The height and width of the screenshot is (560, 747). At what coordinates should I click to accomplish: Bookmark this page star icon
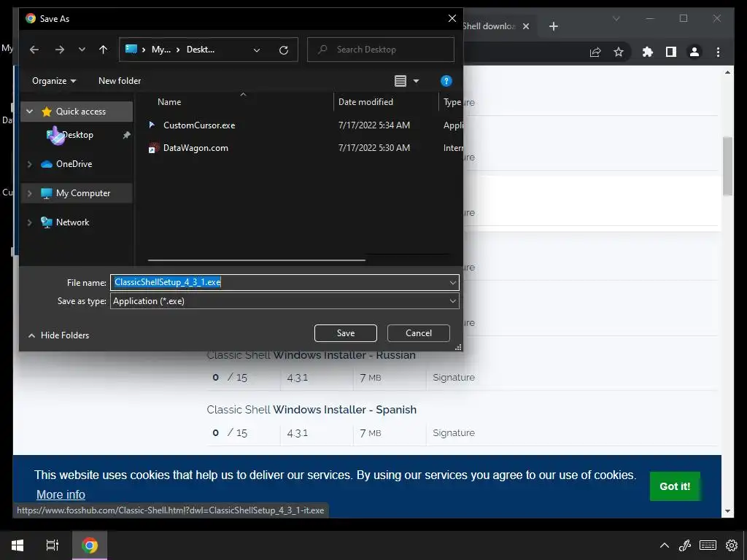tap(619, 52)
